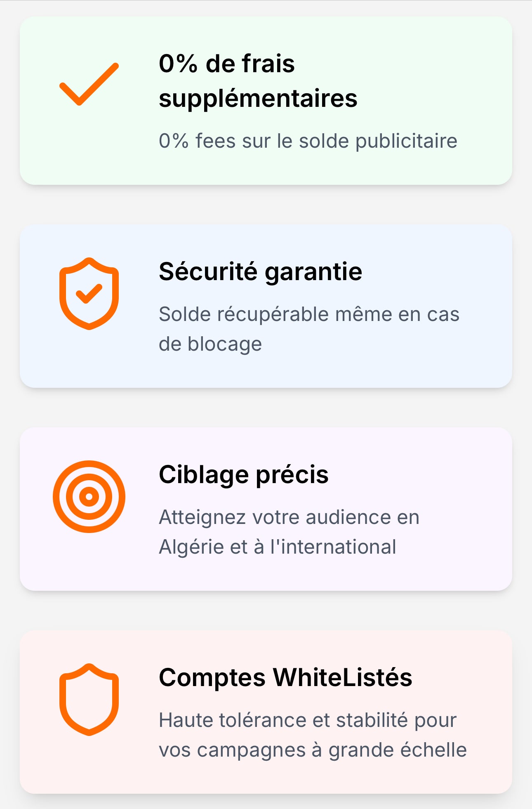
Task: Select the "Sécurité garantie" heading
Action: [x=260, y=272]
